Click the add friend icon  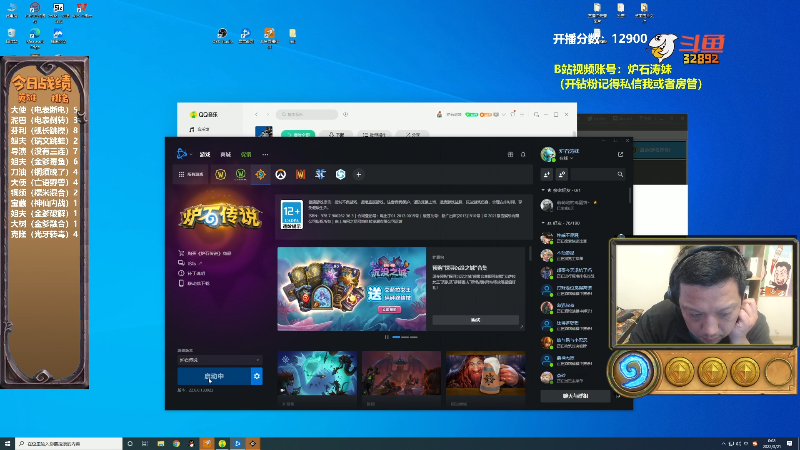(x=547, y=174)
